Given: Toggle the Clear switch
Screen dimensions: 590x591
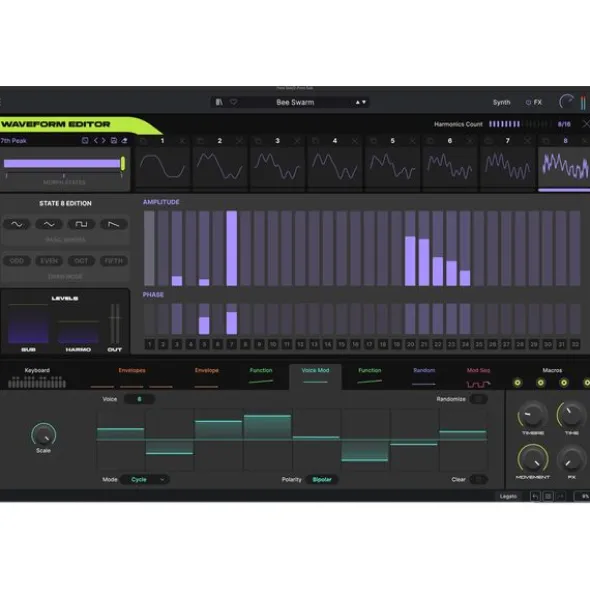Looking at the screenshot, I should [x=478, y=479].
